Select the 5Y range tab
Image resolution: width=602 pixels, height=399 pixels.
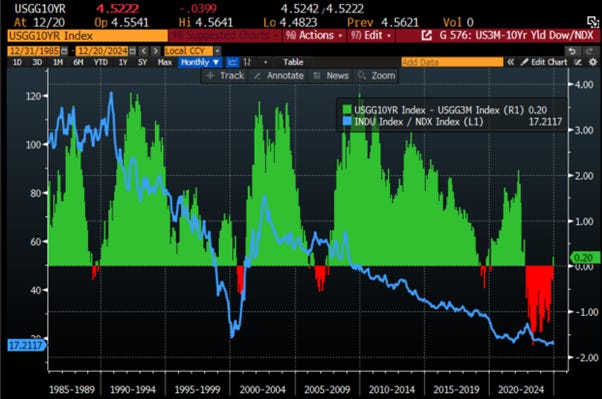coord(142,62)
